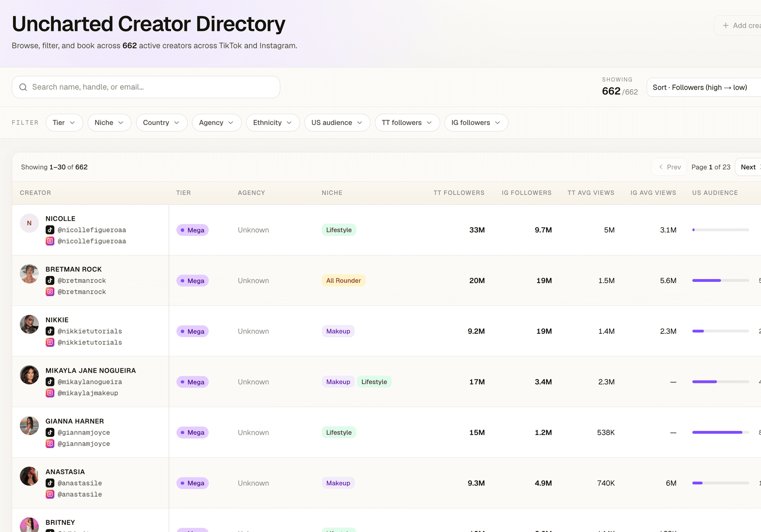Sort by the Creator column header
761x532 pixels.
click(x=35, y=193)
